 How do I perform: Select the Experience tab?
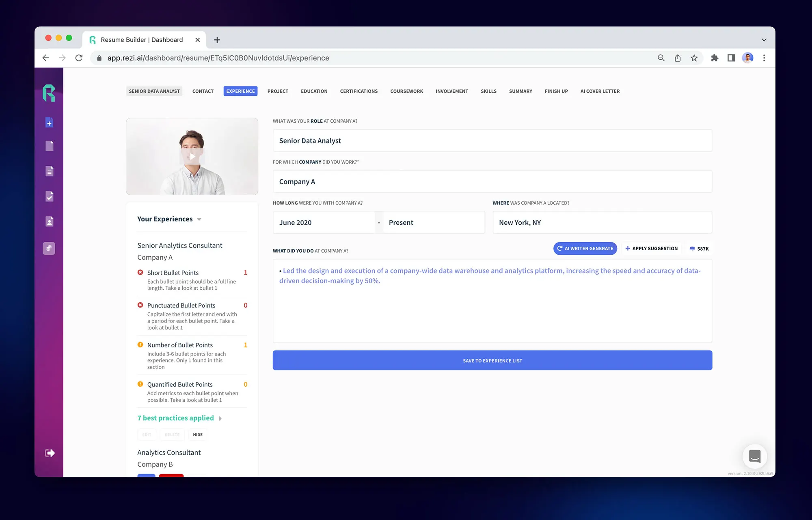[240, 91]
